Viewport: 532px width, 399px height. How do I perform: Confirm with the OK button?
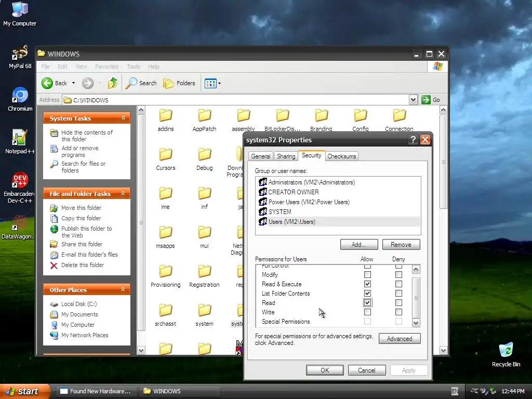coord(325,370)
